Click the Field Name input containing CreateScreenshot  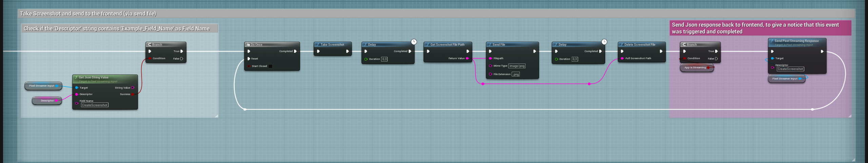pos(95,105)
